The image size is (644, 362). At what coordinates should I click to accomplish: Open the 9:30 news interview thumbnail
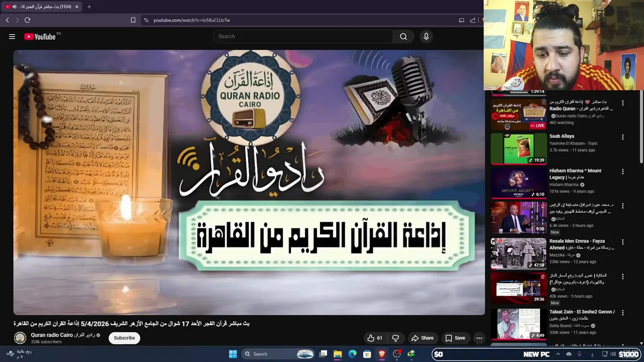(518, 218)
